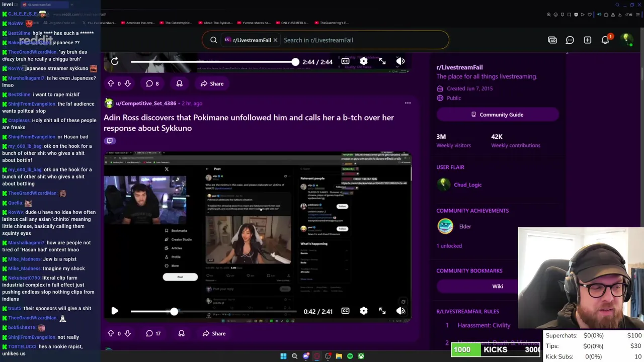
Task: Play the Adin Ross video
Action: (115, 311)
